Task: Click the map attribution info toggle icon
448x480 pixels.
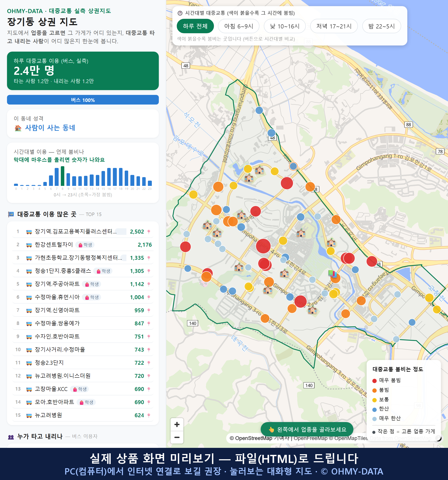Action: [438, 438]
